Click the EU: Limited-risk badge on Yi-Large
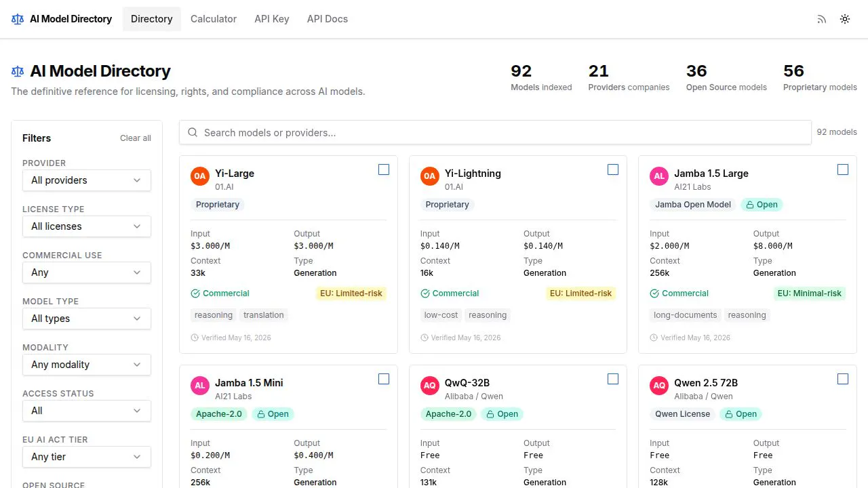This screenshot has width=868, height=488. click(351, 293)
